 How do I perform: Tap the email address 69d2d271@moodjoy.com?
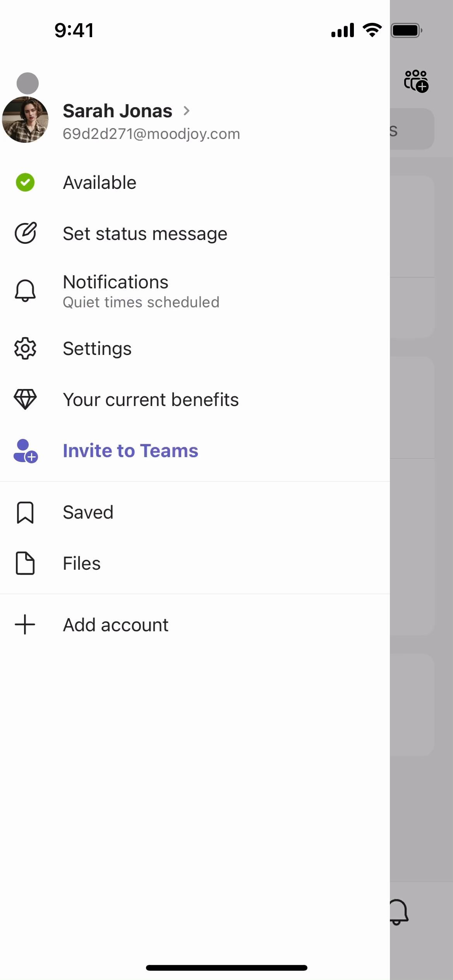point(151,134)
